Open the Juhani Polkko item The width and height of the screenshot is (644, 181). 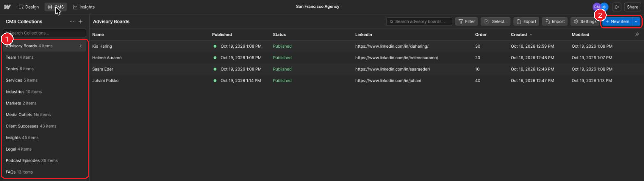[x=106, y=81]
